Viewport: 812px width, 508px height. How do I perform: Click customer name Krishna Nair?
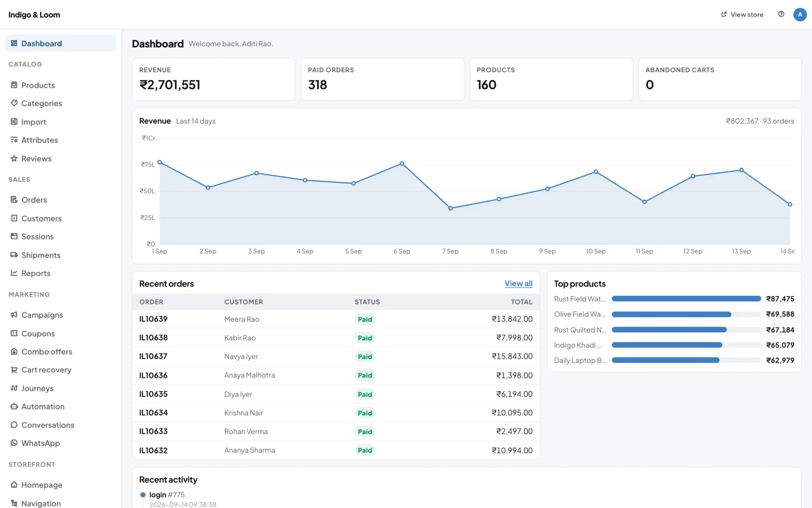[x=244, y=412]
